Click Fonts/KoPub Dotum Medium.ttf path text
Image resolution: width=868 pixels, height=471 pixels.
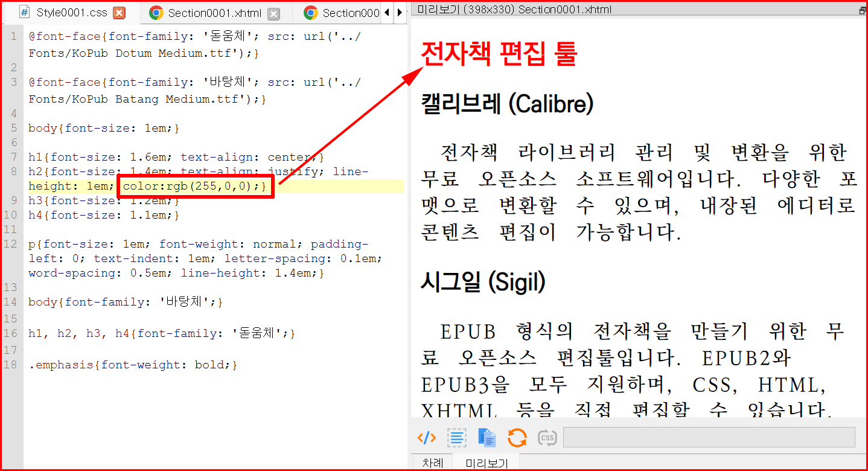pyautogui.click(x=133, y=53)
